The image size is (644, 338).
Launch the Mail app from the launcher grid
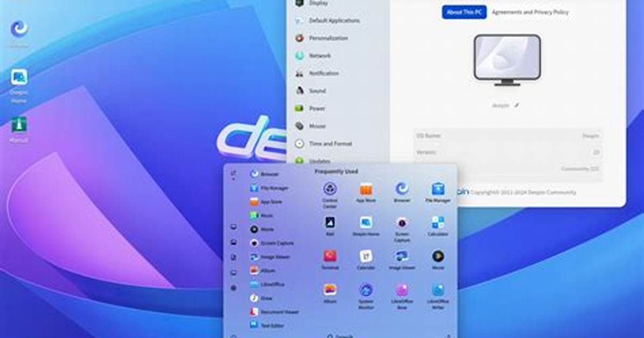[x=330, y=223]
